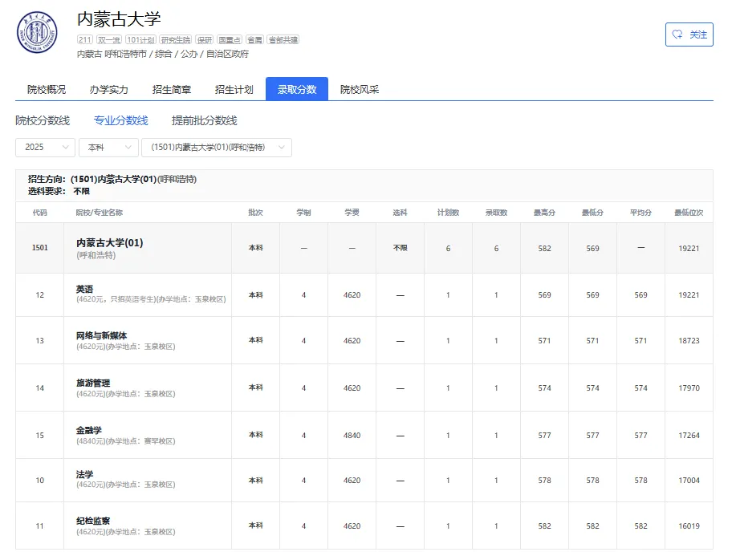
Task: Click the 关注 follow button
Action: tap(689, 34)
